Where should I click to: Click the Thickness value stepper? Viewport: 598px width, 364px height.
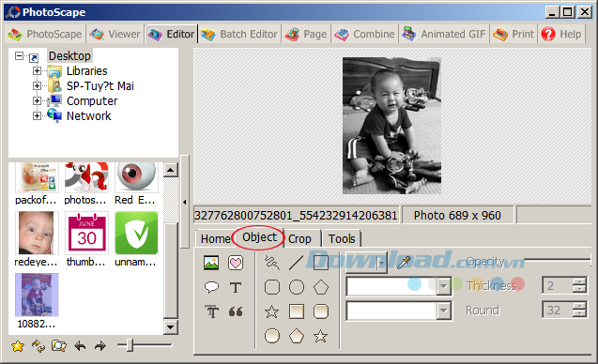point(579,285)
